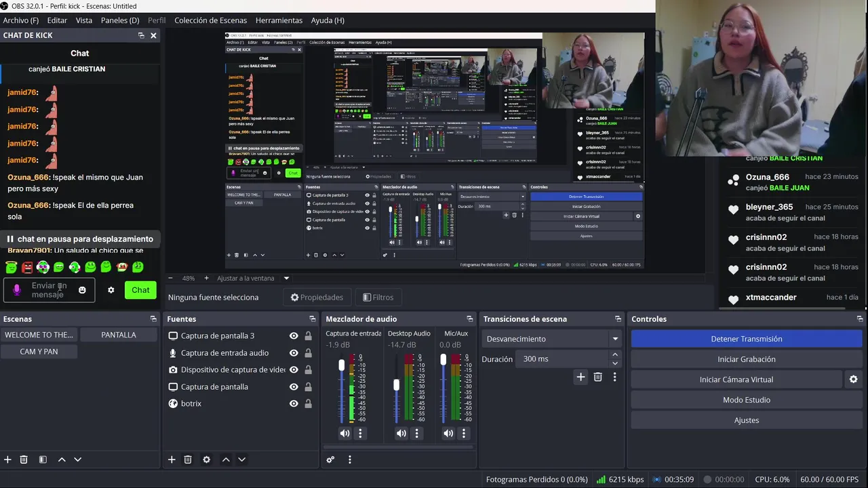Move source up in Fuentes list
The width and height of the screenshot is (868, 488).
[226, 460]
